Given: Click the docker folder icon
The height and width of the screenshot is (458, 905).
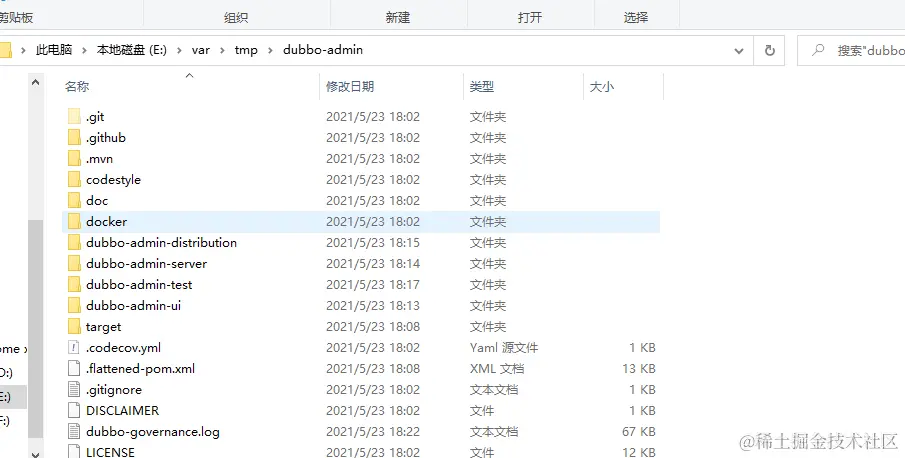Looking at the screenshot, I should [x=74, y=222].
